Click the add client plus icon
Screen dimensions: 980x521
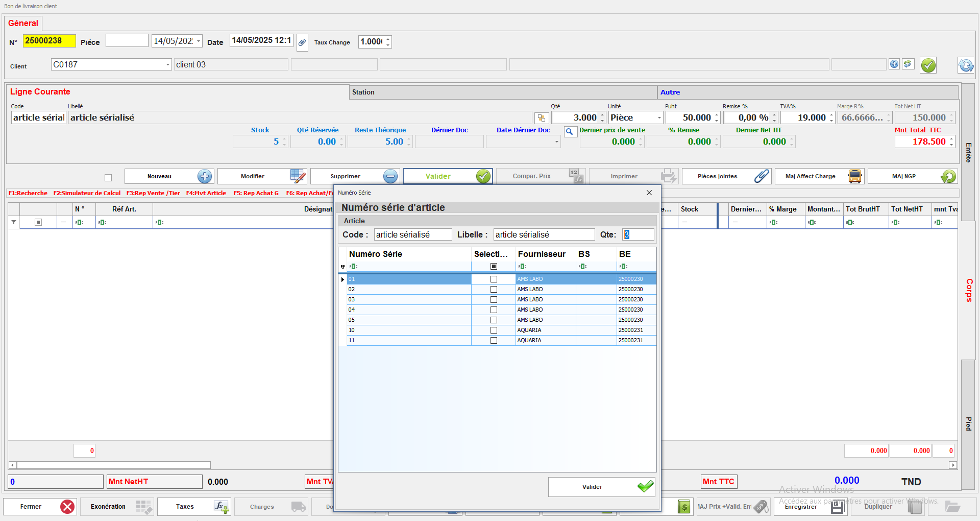[x=894, y=64]
